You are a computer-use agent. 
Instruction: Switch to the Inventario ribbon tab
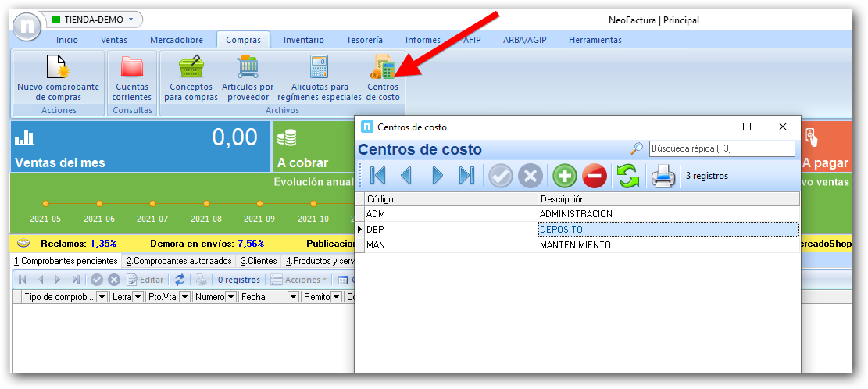(304, 40)
